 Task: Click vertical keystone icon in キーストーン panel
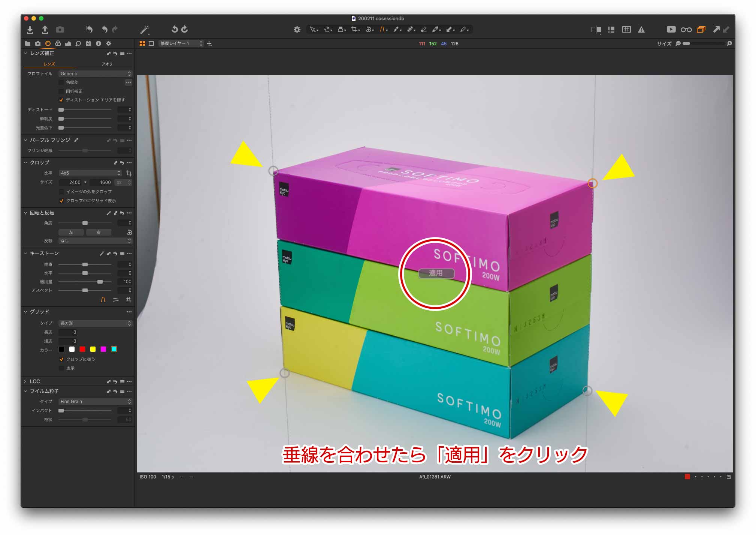(103, 300)
